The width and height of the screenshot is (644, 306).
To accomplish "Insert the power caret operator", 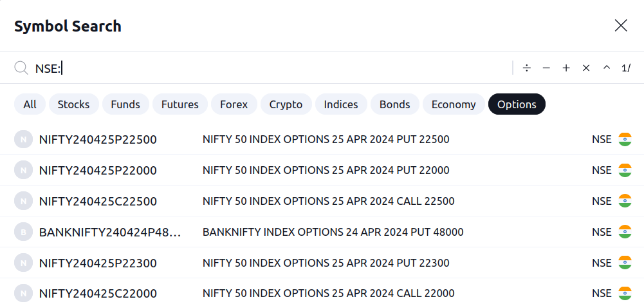I will pos(607,68).
